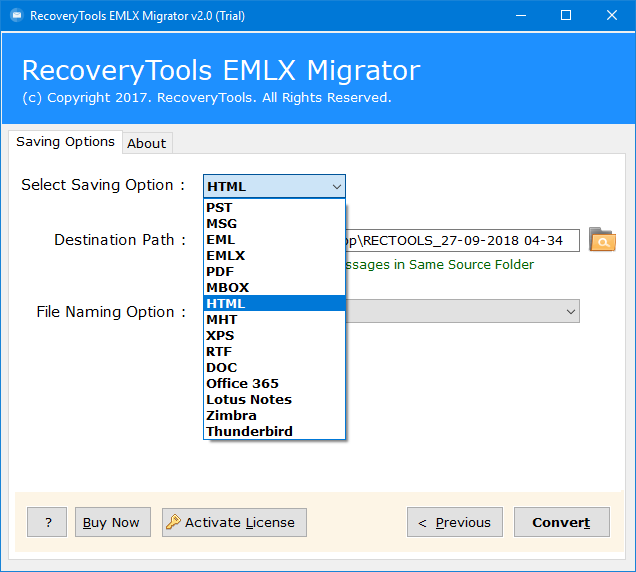Pick MBOX as the saving option
The image size is (636, 572).
274,287
